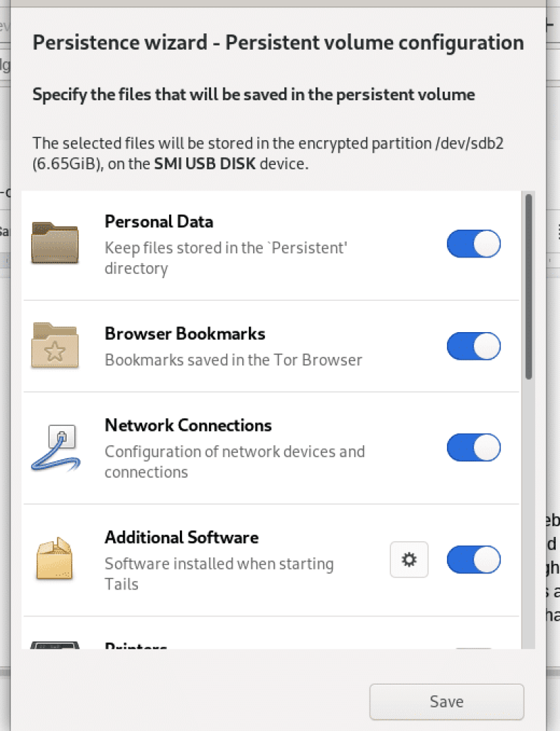Disable Personal Data persistence switch

tap(473, 244)
